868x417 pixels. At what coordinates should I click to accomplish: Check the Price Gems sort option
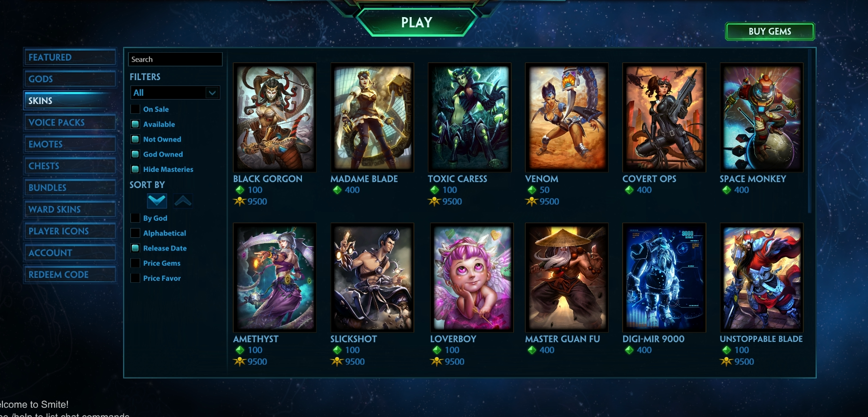[135, 263]
